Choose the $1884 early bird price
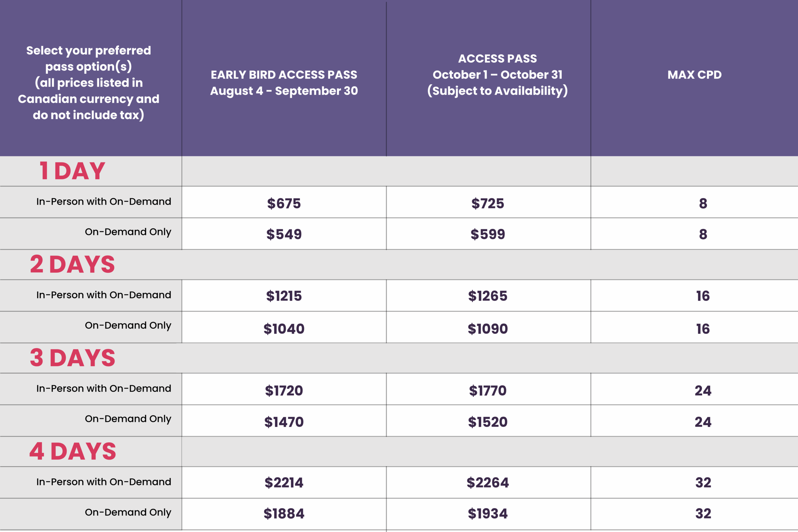This screenshot has height=532, width=798. coord(284,513)
